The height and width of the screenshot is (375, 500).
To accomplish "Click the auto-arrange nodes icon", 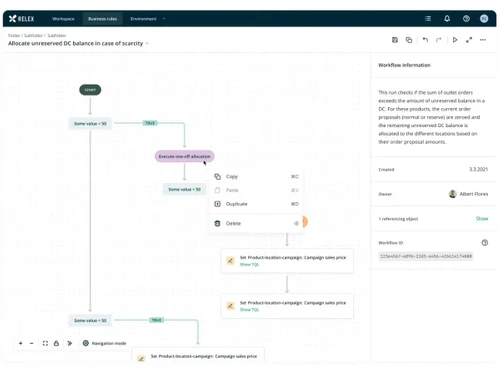I will coord(69,343).
